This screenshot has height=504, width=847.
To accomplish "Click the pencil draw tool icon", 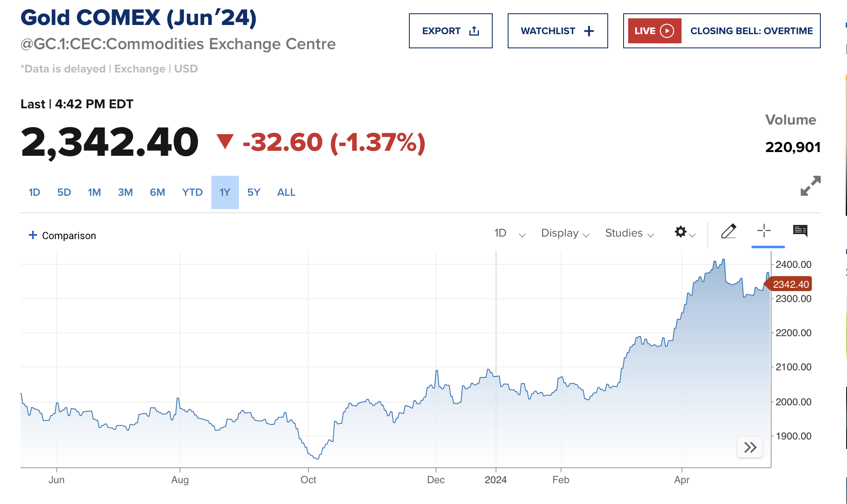I will click(x=728, y=232).
